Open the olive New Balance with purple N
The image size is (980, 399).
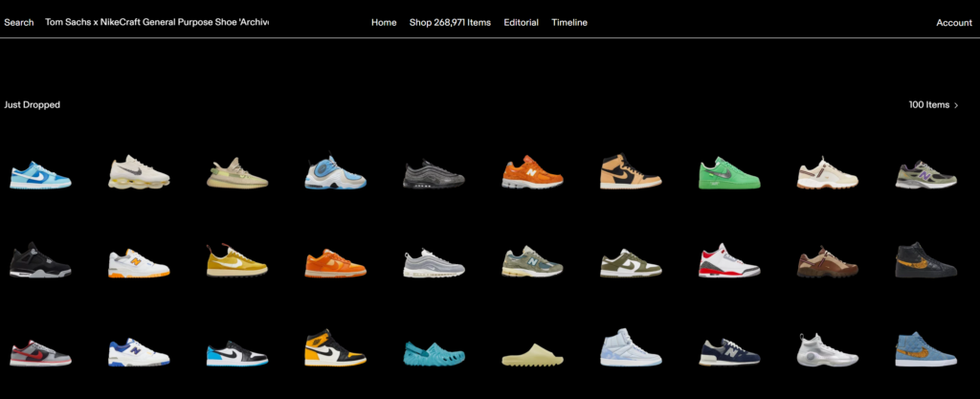[x=926, y=175]
